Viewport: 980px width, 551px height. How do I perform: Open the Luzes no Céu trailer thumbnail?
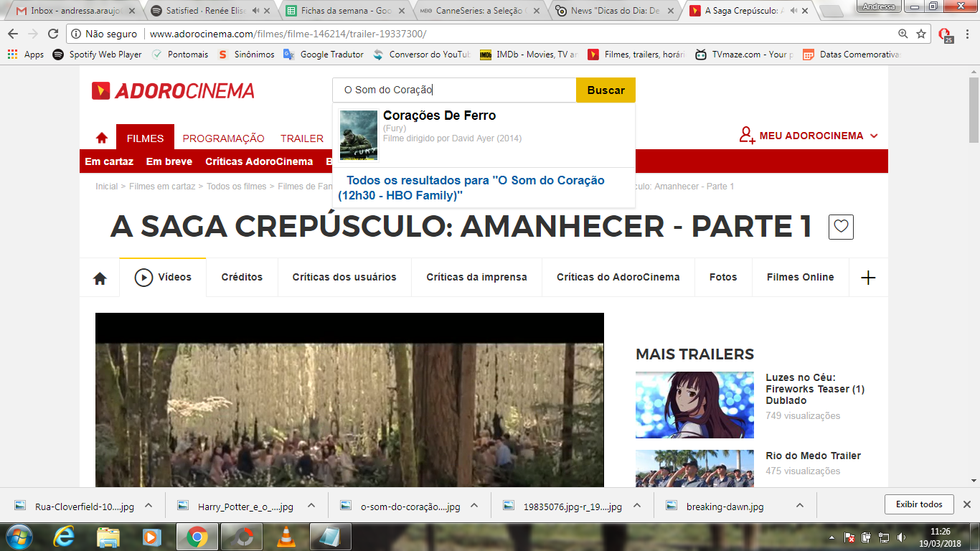click(x=694, y=405)
